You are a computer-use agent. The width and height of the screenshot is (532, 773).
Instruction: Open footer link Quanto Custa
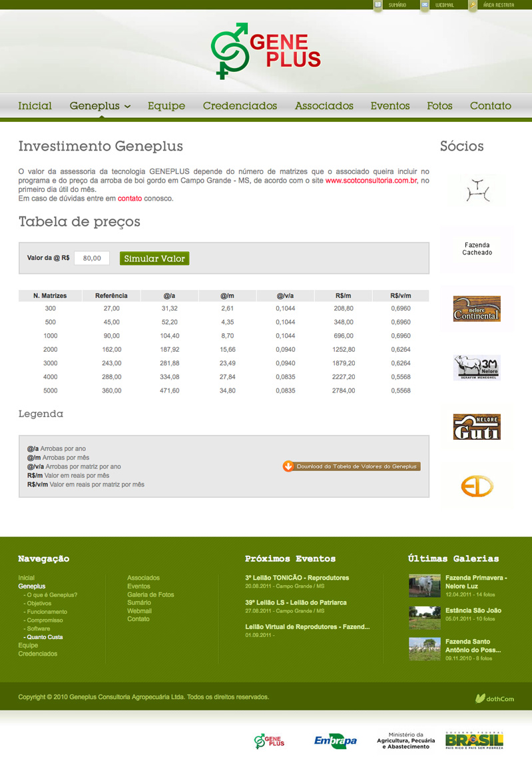pyautogui.click(x=45, y=637)
